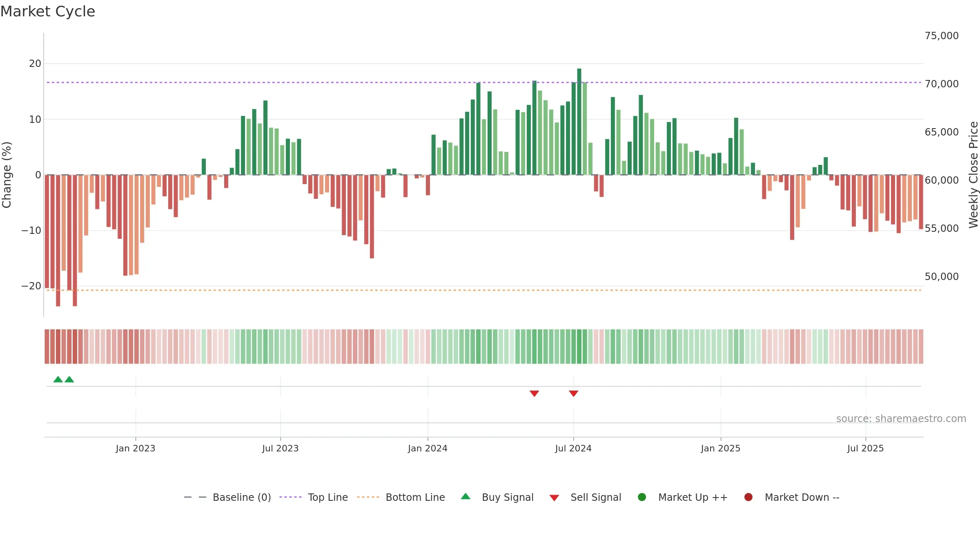Screen dimensions: 980x551
Task: Click the tallest green bar near Jul 2024
Action: (579, 122)
